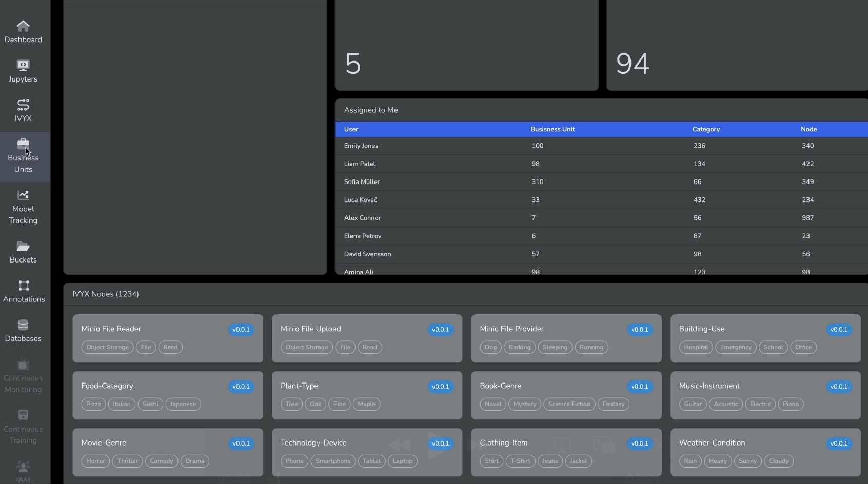Select Continuous Training in sidebar
The image size is (868, 484).
pyautogui.click(x=23, y=428)
